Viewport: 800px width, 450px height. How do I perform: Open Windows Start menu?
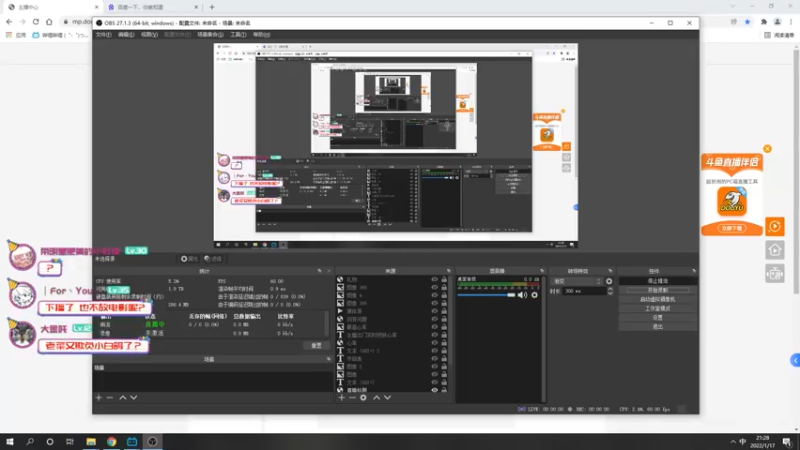tap(10, 442)
